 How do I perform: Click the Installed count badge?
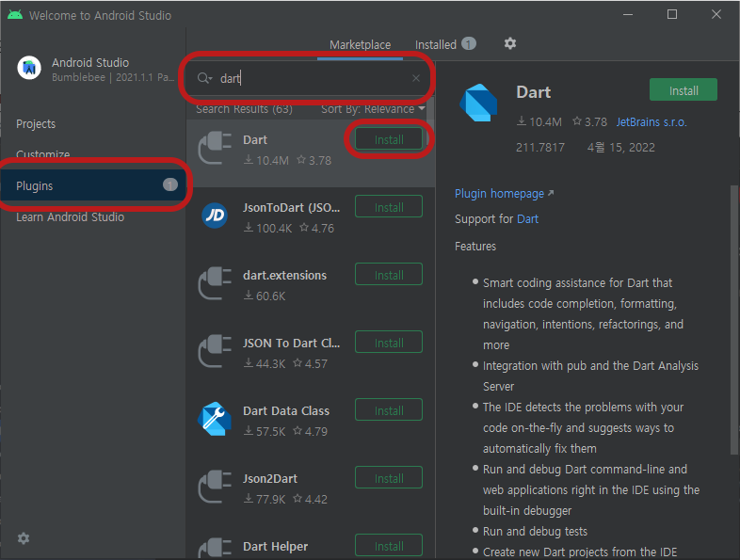pos(469,44)
